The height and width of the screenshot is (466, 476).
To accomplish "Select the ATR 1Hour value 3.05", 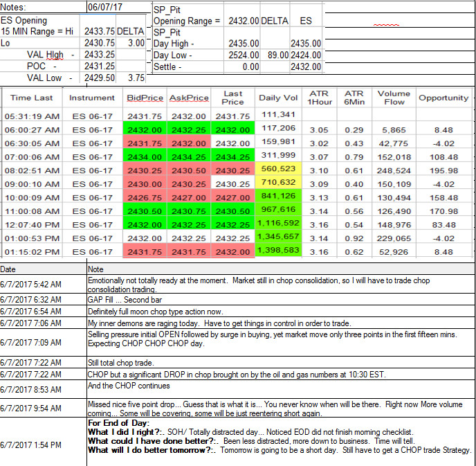I will (319, 130).
